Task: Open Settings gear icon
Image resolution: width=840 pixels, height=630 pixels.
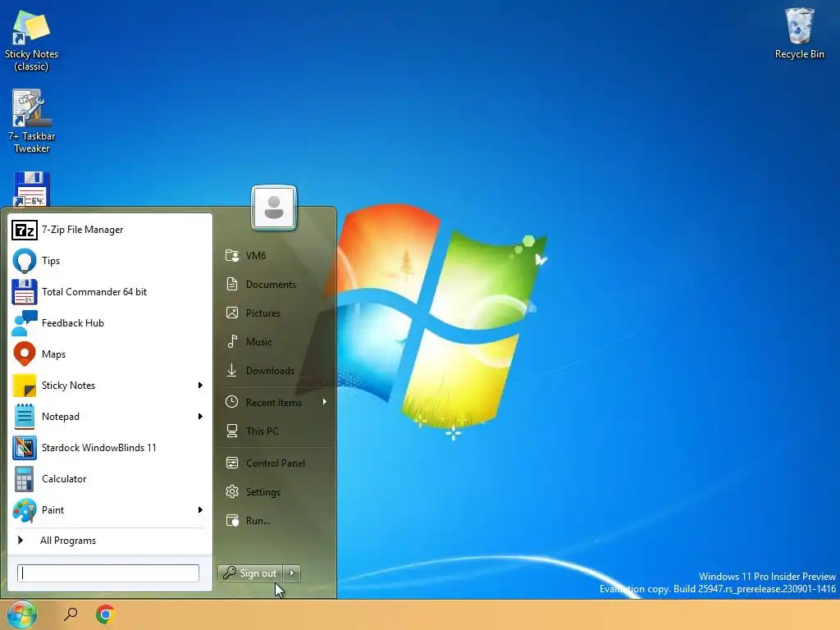Action: click(x=232, y=492)
